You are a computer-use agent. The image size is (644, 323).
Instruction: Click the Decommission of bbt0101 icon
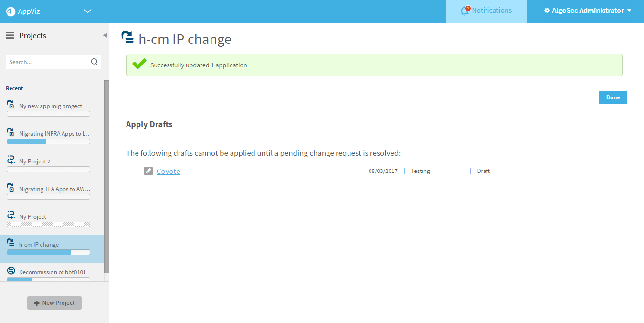tap(11, 271)
